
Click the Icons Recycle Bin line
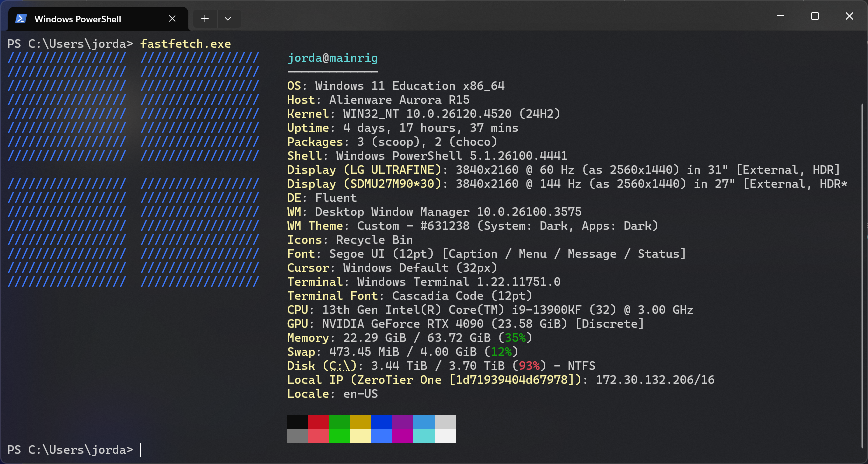350,240
